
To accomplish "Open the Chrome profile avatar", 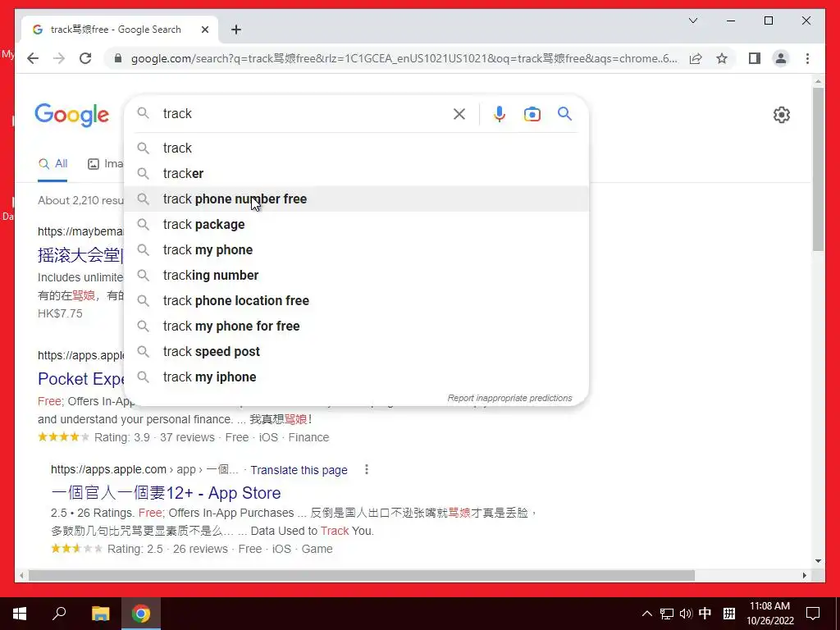I will (781, 58).
